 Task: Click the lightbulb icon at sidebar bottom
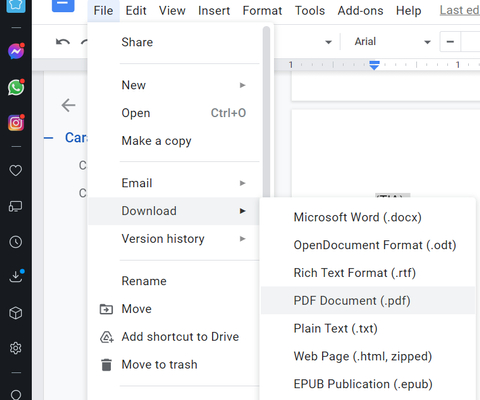click(x=16, y=395)
